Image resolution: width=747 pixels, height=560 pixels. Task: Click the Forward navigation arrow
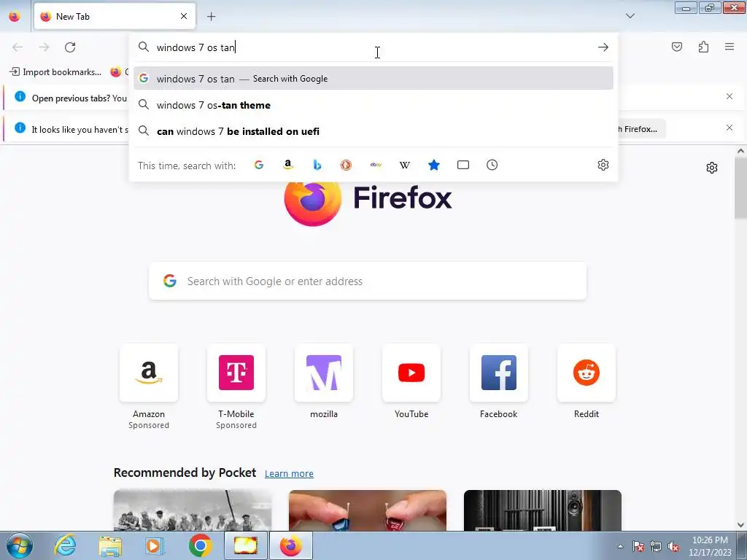click(44, 47)
